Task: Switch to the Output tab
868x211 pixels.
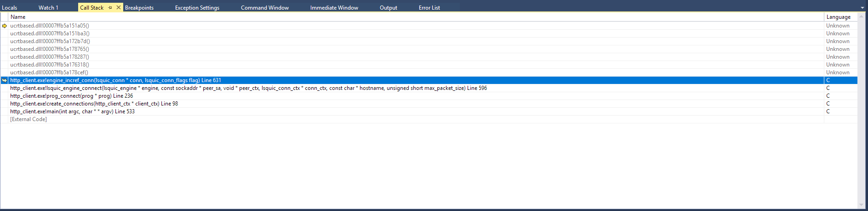Action: tap(388, 7)
